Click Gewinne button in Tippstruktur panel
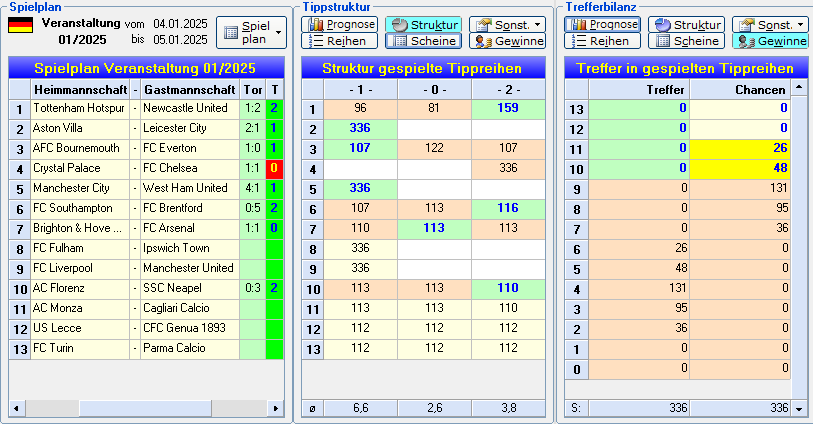The width and height of the screenshot is (813, 424). click(508, 41)
